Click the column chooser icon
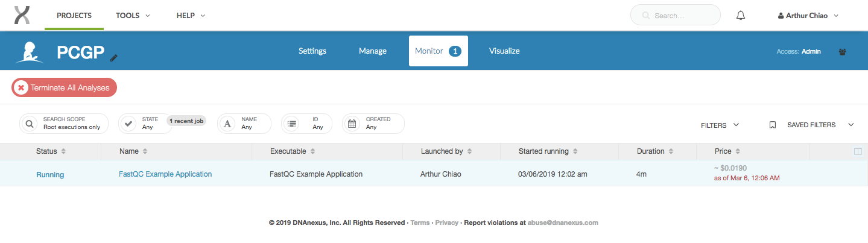 coord(858,151)
